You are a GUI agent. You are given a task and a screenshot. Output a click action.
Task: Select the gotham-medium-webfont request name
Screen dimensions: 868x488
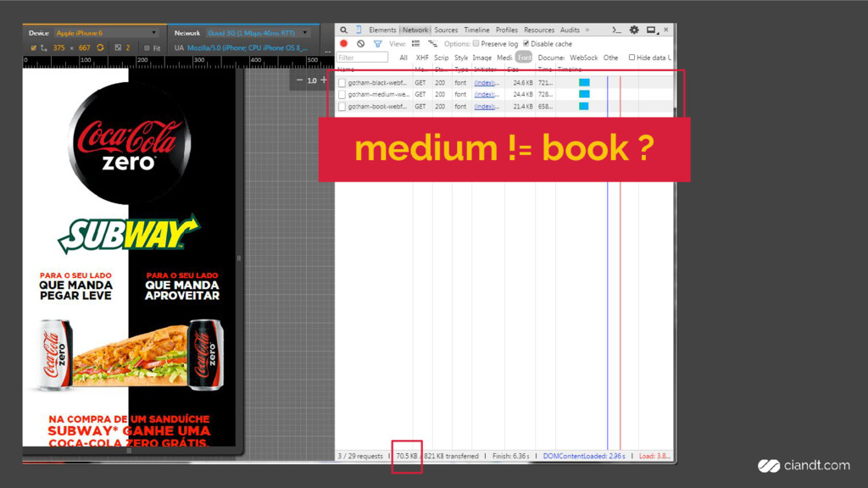coord(379,95)
